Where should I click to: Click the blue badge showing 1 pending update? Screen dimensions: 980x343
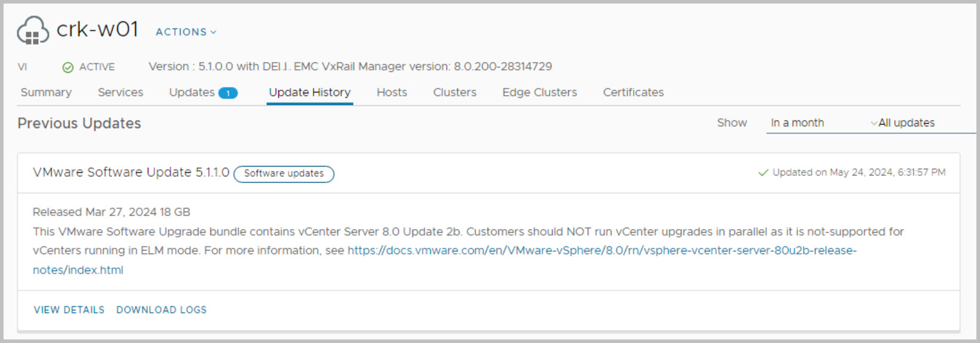[228, 93]
